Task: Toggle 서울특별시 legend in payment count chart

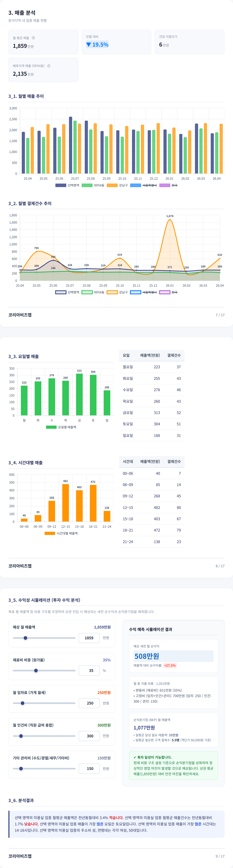Action: [x=143, y=292]
